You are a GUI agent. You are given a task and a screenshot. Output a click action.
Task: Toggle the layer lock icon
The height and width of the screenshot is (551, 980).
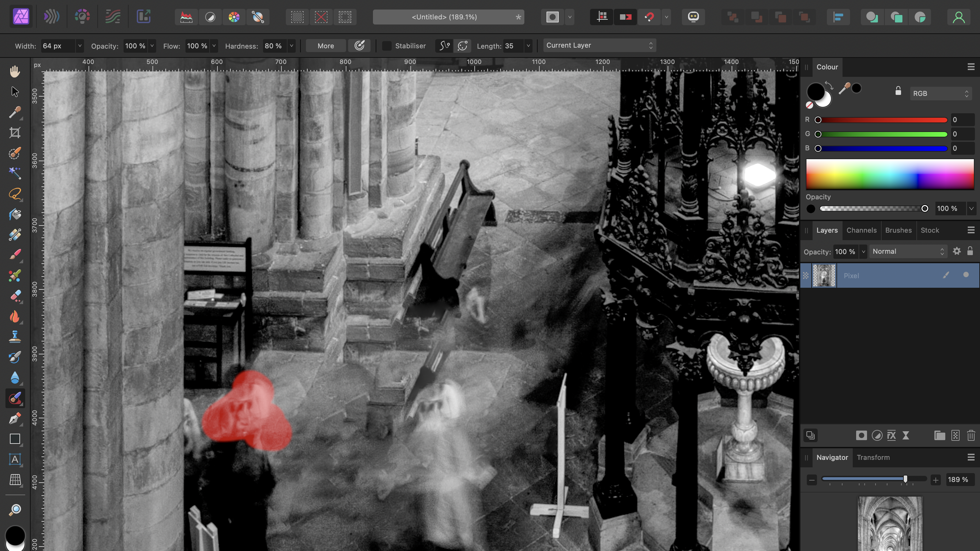970,251
